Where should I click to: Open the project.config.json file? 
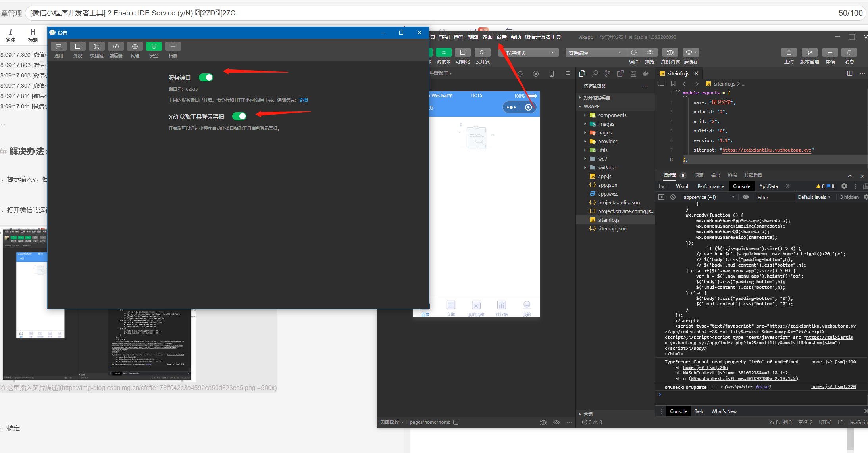(619, 202)
